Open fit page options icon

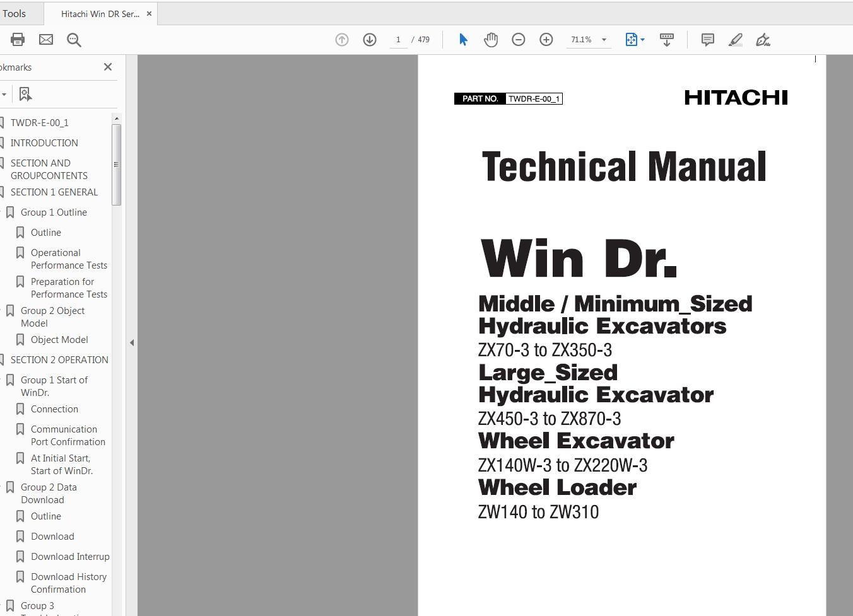coord(632,40)
